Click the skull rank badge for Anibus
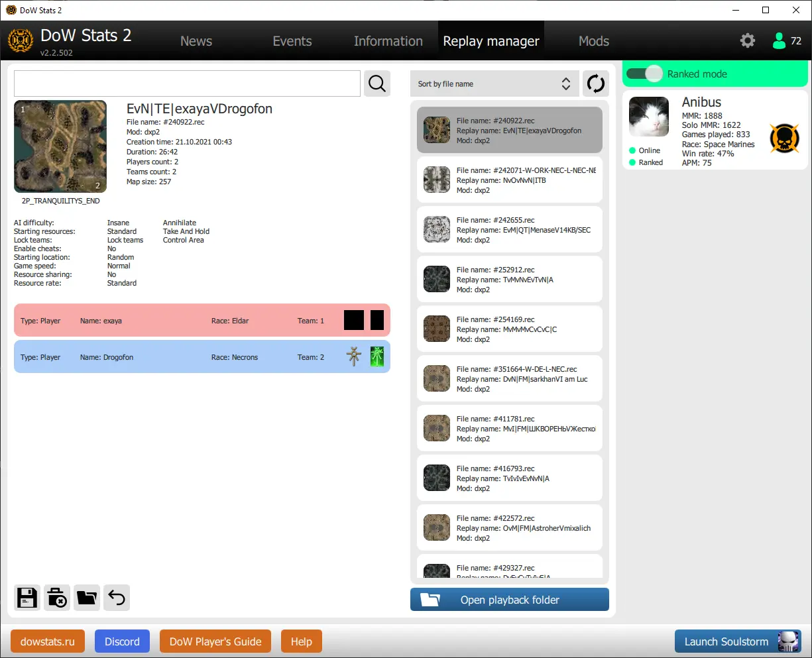 784,138
